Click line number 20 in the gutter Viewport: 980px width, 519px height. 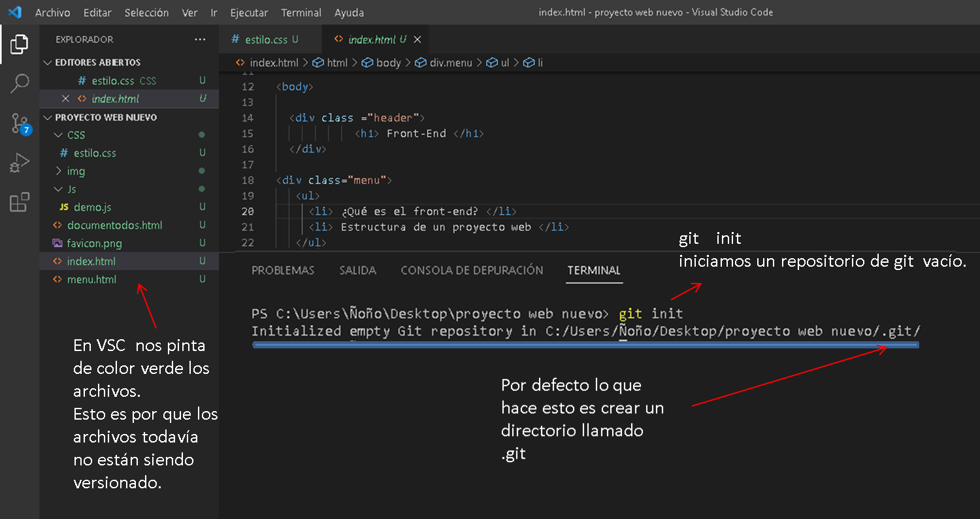pyautogui.click(x=248, y=211)
